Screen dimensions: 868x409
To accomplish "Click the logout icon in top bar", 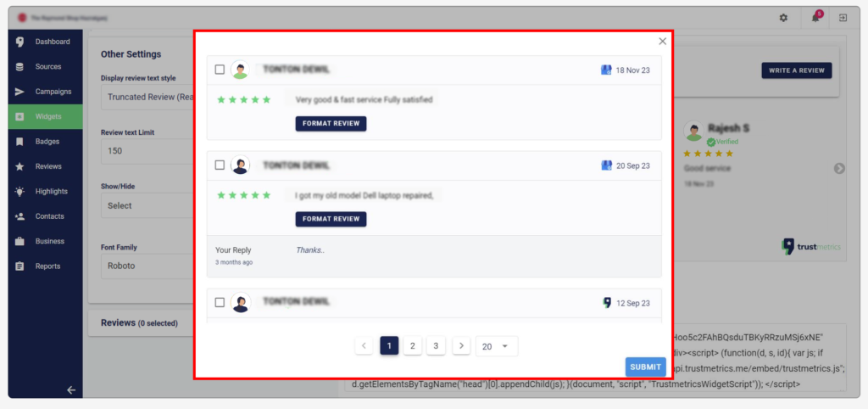I will tap(843, 18).
